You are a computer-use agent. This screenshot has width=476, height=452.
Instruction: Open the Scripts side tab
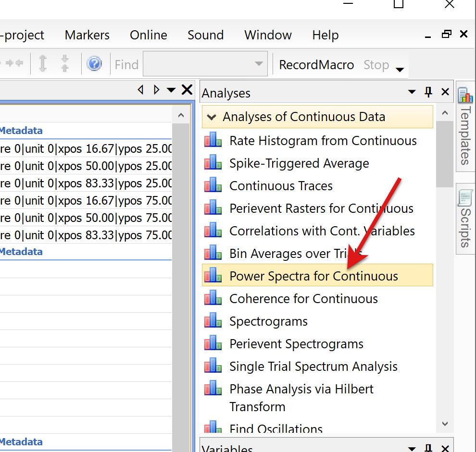coord(465,219)
